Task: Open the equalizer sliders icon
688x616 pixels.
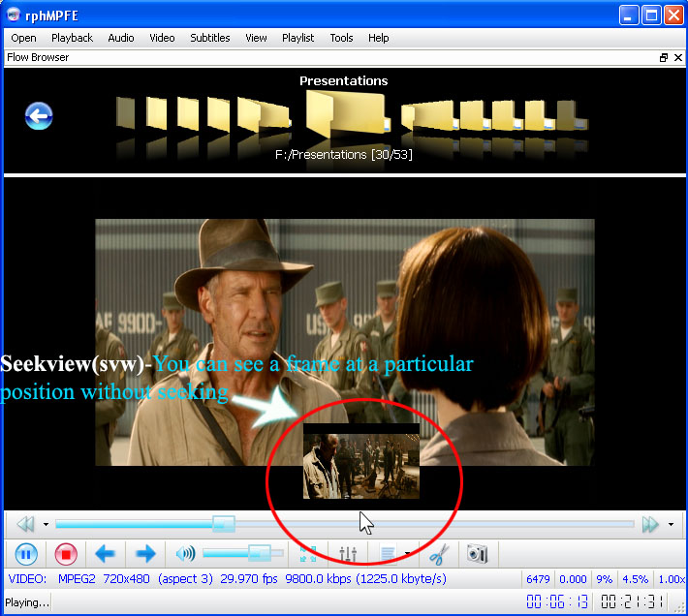Action: click(348, 554)
